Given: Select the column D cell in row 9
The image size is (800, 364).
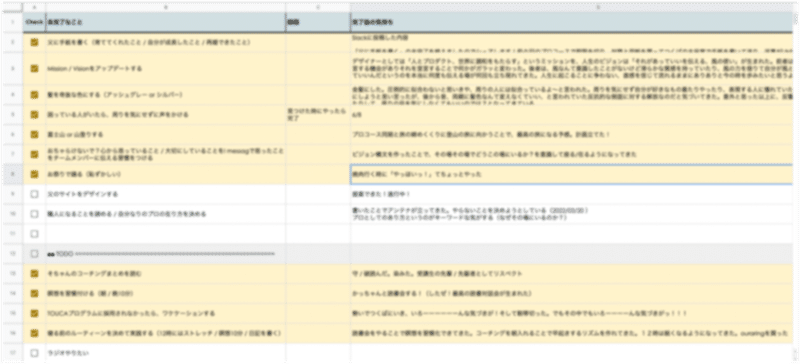Looking at the screenshot, I should coord(571,194).
